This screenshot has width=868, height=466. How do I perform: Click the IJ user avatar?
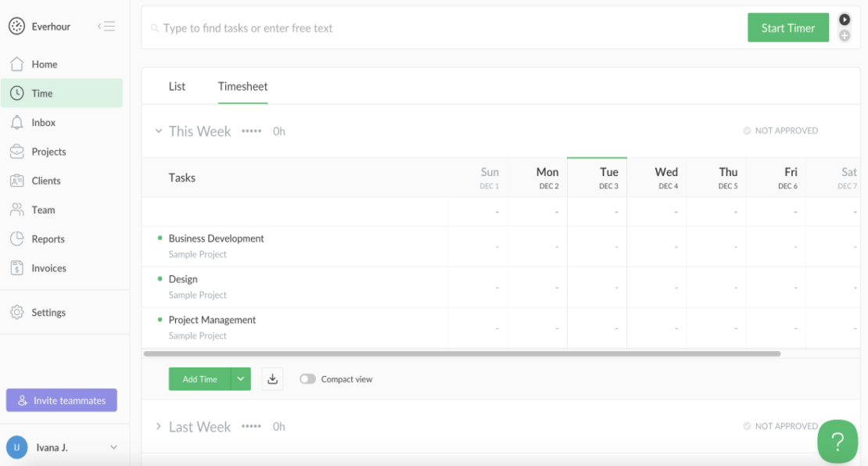point(16,447)
